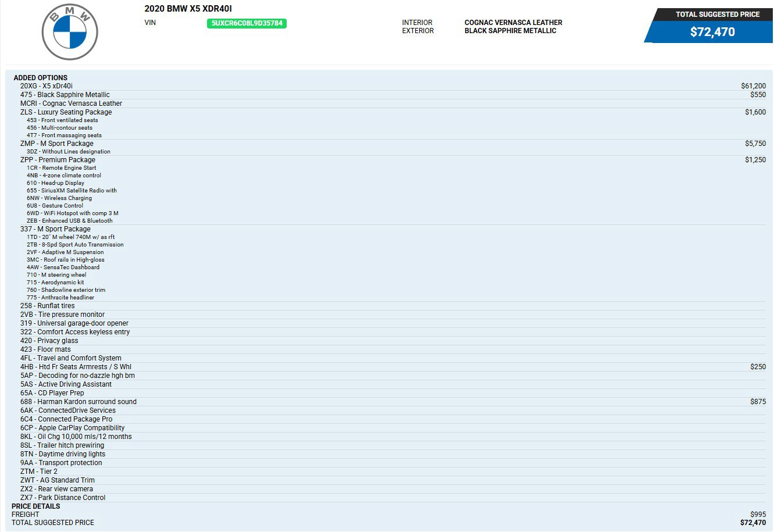The image size is (774, 532).
Task: Click the $1,250 price
Action: [755, 160]
